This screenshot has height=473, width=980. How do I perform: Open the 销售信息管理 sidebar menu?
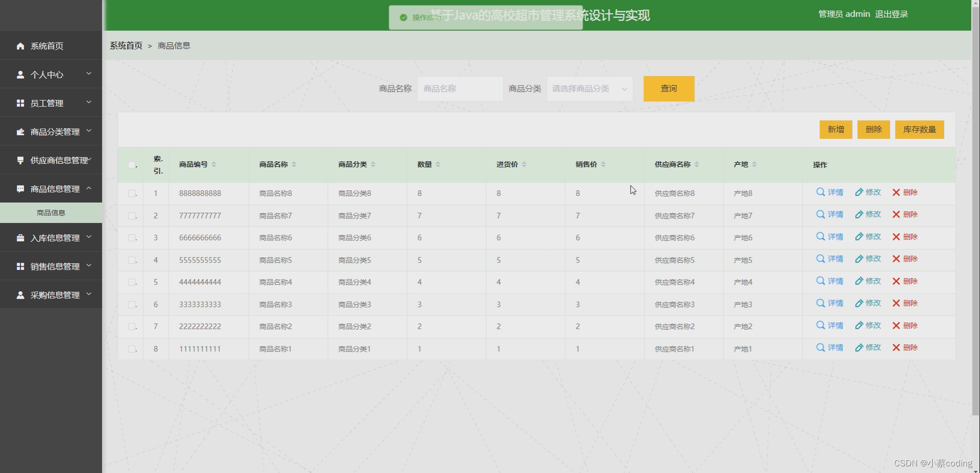(x=51, y=266)
